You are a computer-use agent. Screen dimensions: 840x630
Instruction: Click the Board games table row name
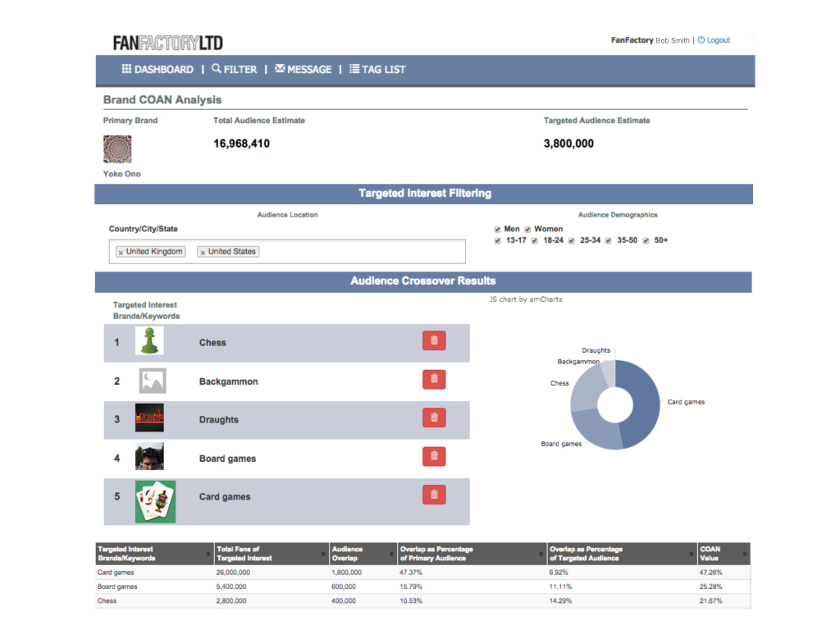117,587
